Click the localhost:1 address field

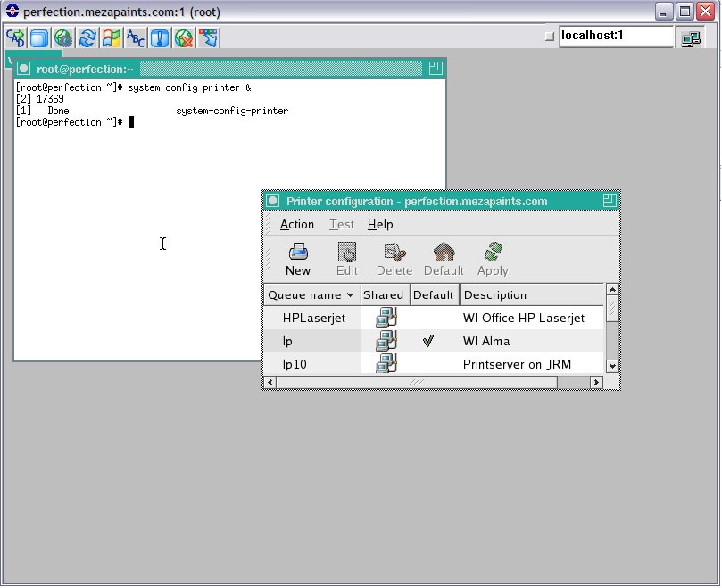click(616, 36)
